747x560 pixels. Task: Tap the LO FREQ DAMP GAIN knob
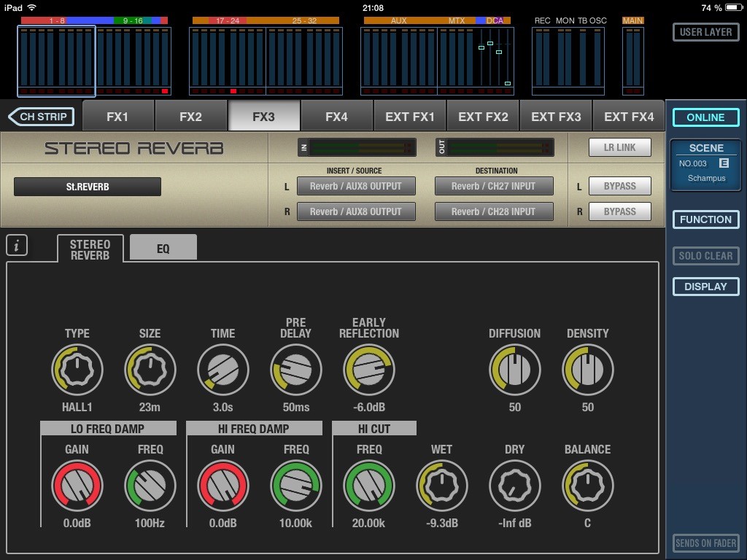pyautogui.click(x=77, y=486)
